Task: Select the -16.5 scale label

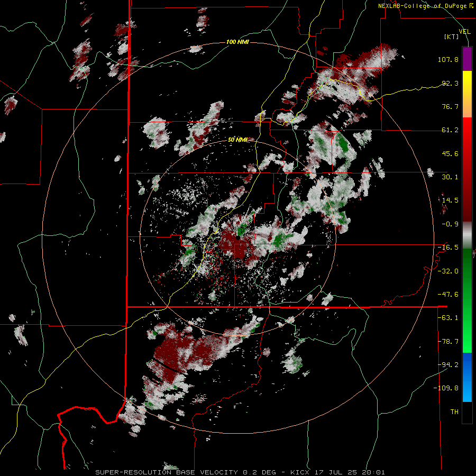Action: coord(448,248)
